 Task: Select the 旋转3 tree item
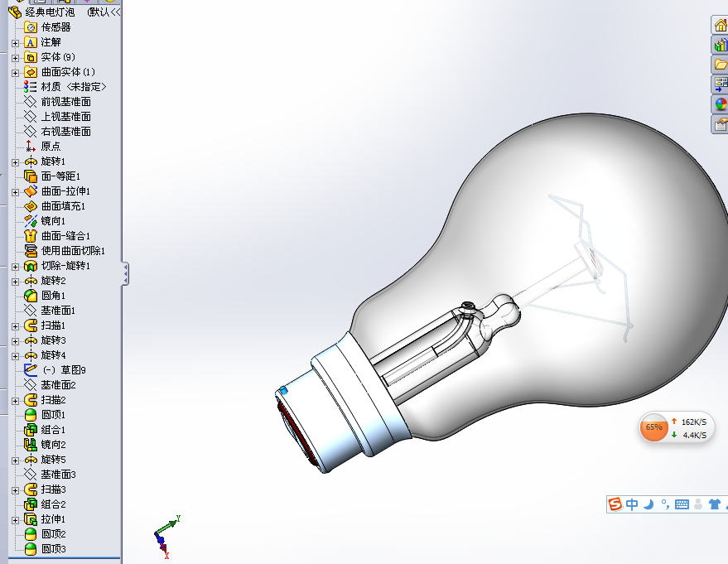(x=53, y=340)
